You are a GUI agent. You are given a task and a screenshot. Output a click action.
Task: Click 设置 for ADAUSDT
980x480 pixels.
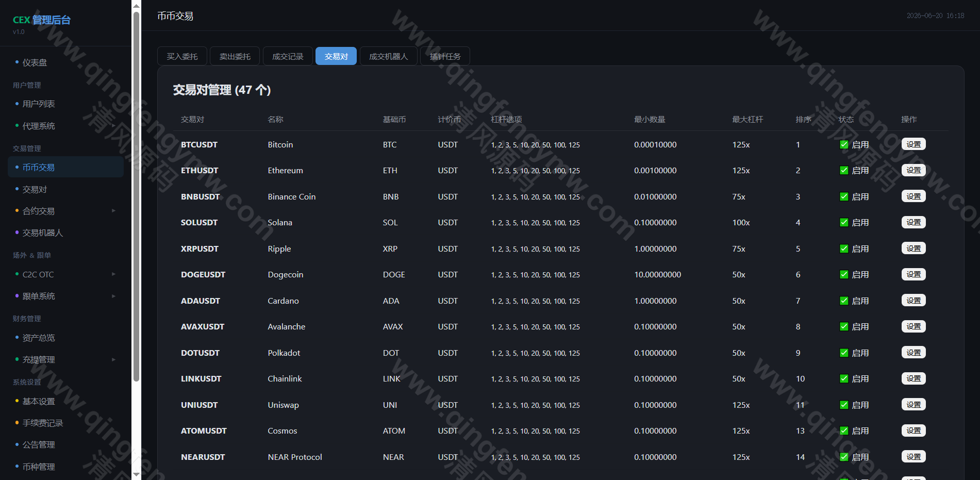tap(913, 301)
